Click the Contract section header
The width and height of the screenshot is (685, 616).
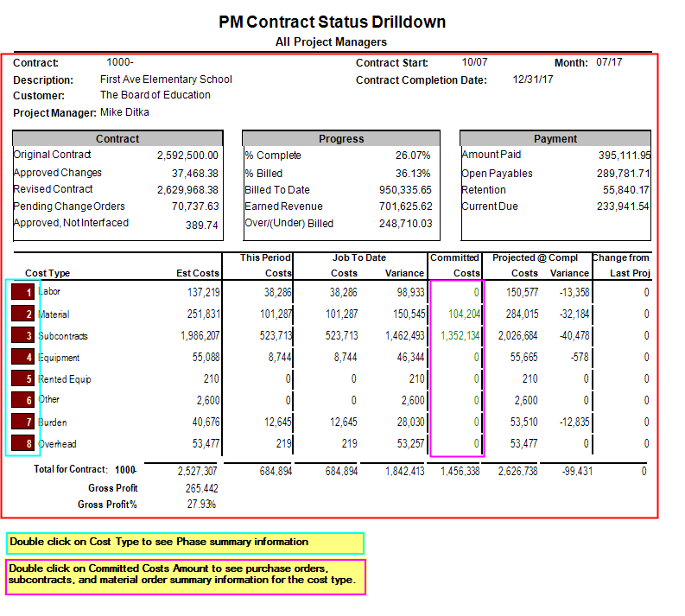(118, 139)
